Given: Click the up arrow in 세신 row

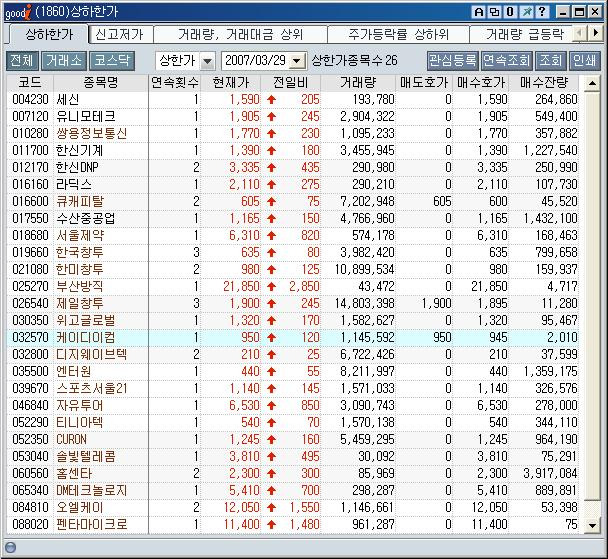Looking at the screenshot, I should pyautogui.click(x=271, y=99).
